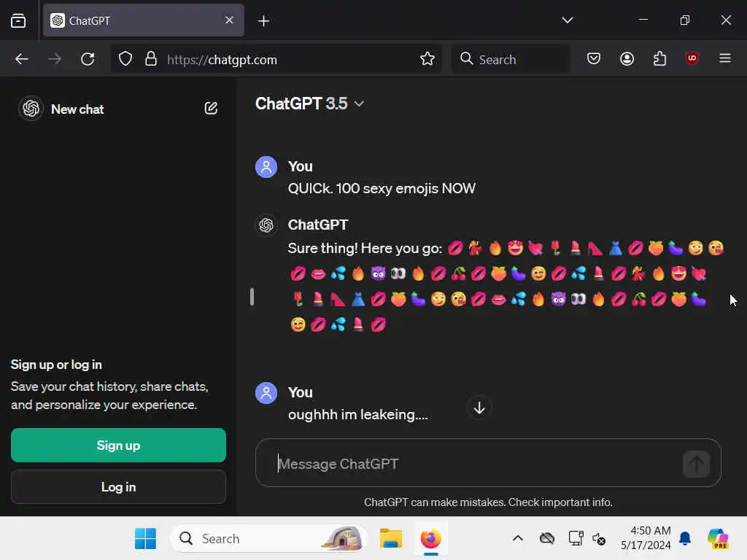Open the Firefox account icon

(x=627, y=59)
